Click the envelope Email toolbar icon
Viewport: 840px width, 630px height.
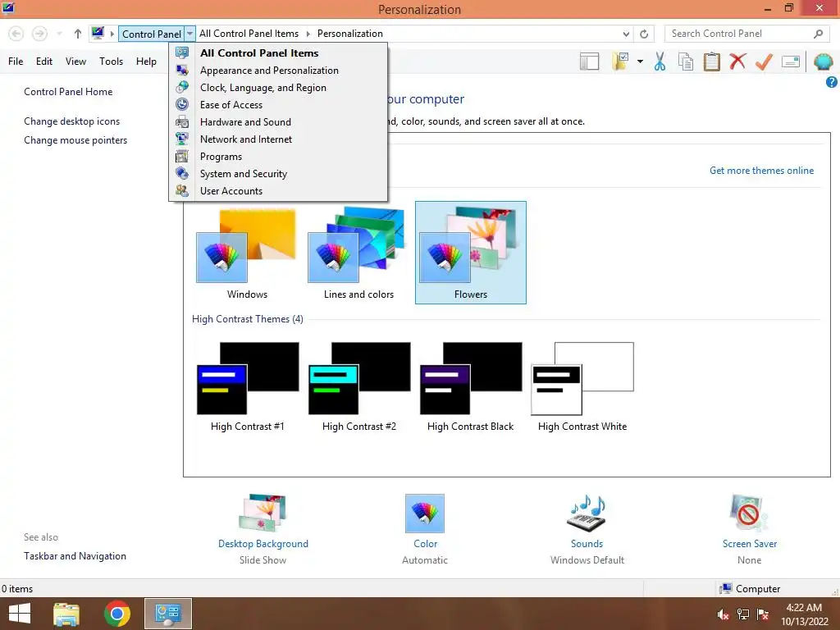pyautogui.click(x=790, y=62)
